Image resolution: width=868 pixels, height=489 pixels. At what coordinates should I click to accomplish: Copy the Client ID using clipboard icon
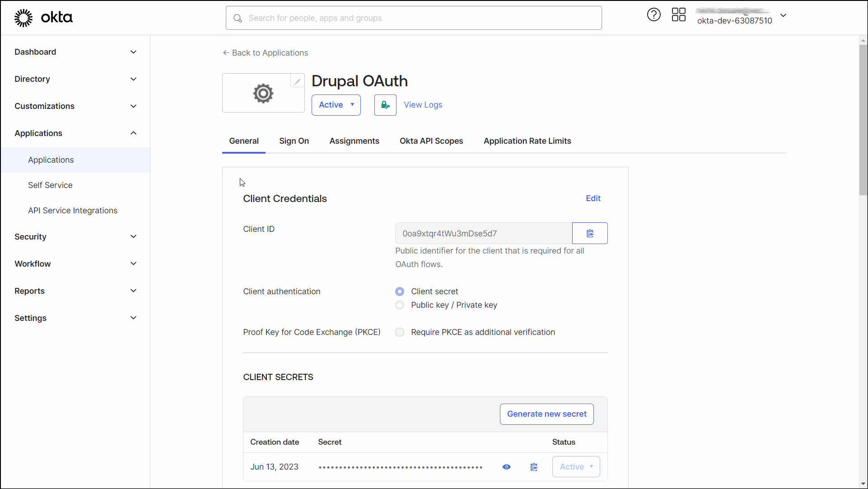click(x=590, y=233)
